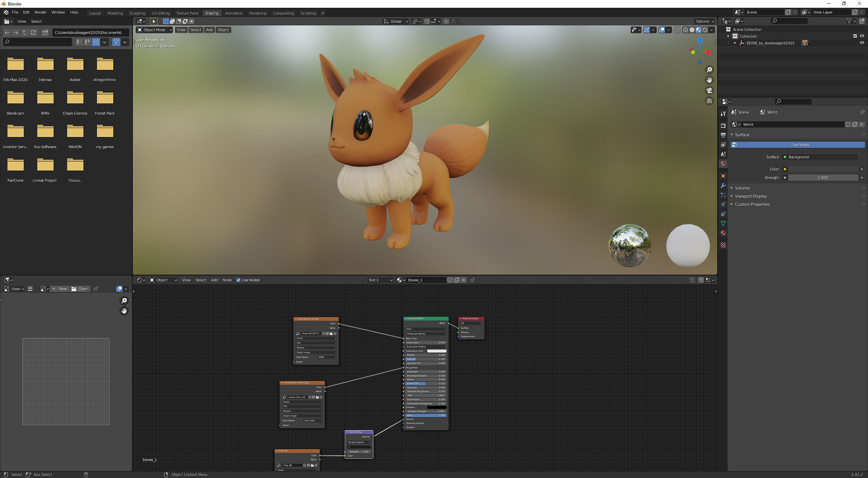Select solid viewport shading
The width and height of the screenshot is (868, 478).
(x=692, y=30)
